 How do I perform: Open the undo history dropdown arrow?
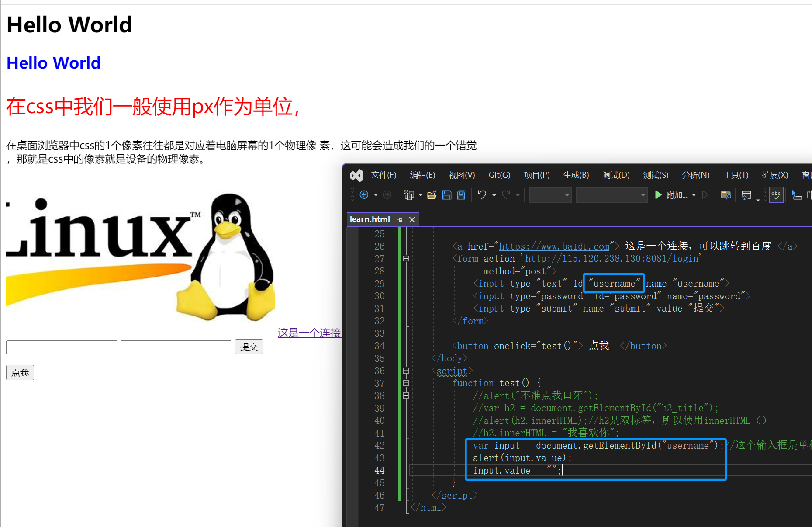[494, 195]
